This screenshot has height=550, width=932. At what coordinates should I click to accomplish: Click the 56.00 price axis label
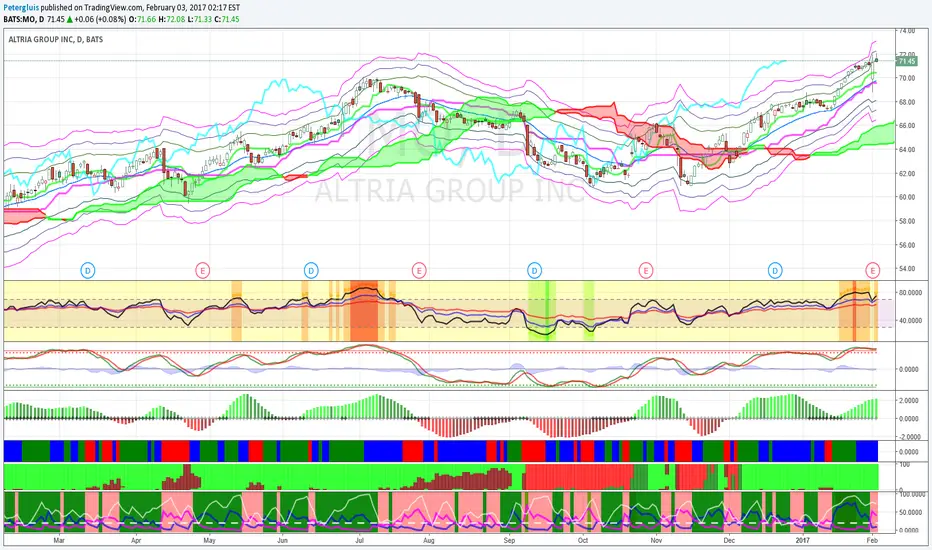907,244
